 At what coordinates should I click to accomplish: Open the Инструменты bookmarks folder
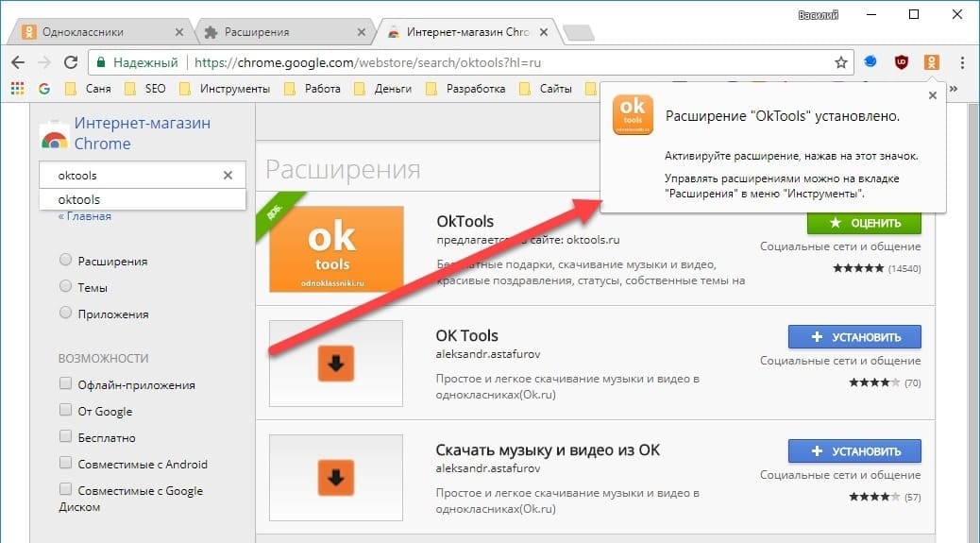[x=225, y=89]
